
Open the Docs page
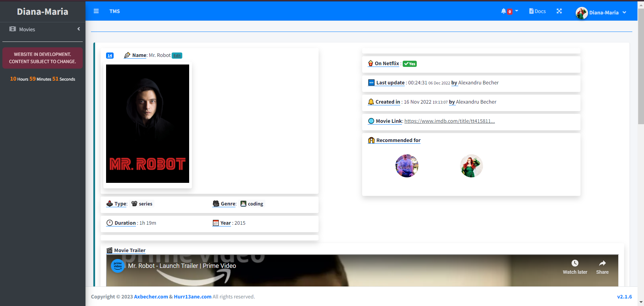point(538,11)
